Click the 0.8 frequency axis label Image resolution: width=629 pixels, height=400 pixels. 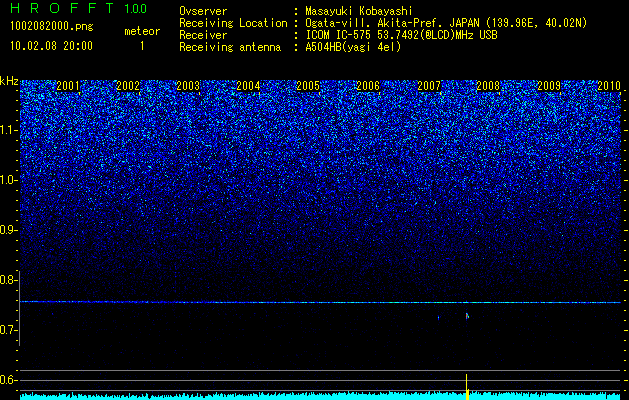click(8, 280)
